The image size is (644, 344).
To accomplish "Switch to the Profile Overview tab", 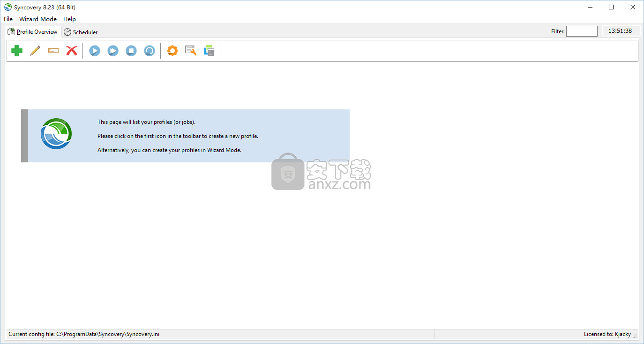I will click(33, 32).
